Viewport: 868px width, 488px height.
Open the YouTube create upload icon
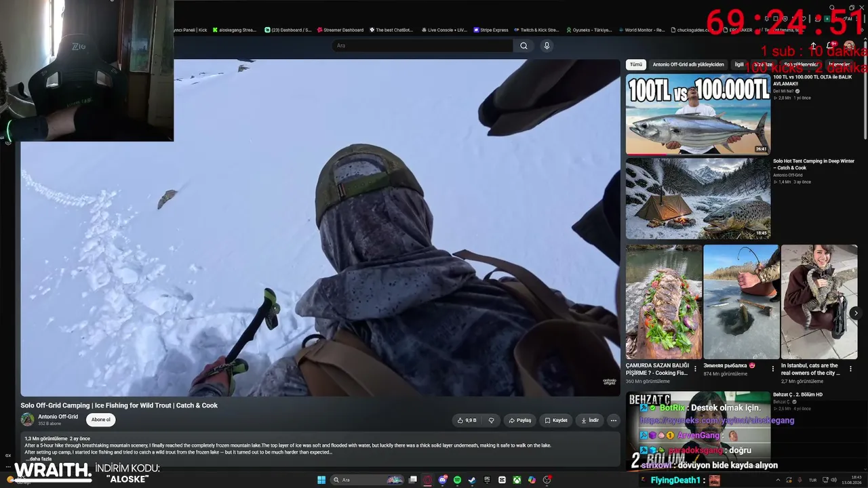pyautogui.click(x=814, y=45)
